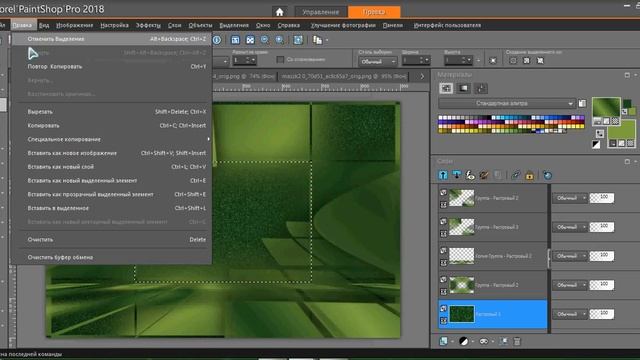This screenshot has width=640, height=360.
Task: Click the padlock lock-transparency icon
Action: tap(529, 176)
